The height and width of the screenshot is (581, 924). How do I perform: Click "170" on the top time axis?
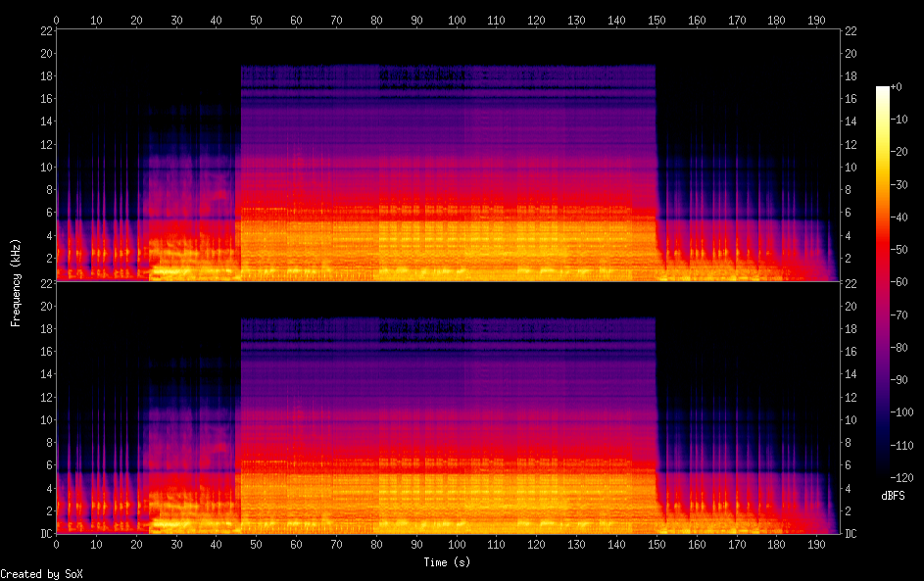[737, 20]
